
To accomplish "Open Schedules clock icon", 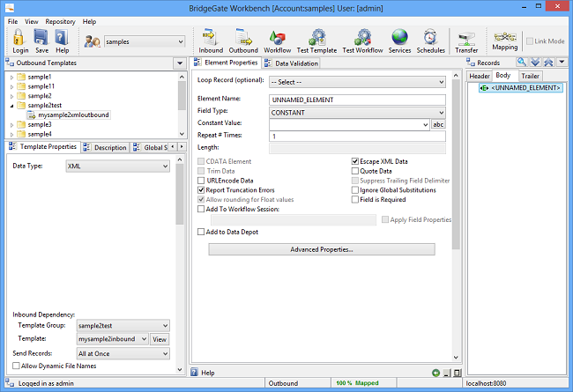I will pyautogui.click(x=431, y=41).
